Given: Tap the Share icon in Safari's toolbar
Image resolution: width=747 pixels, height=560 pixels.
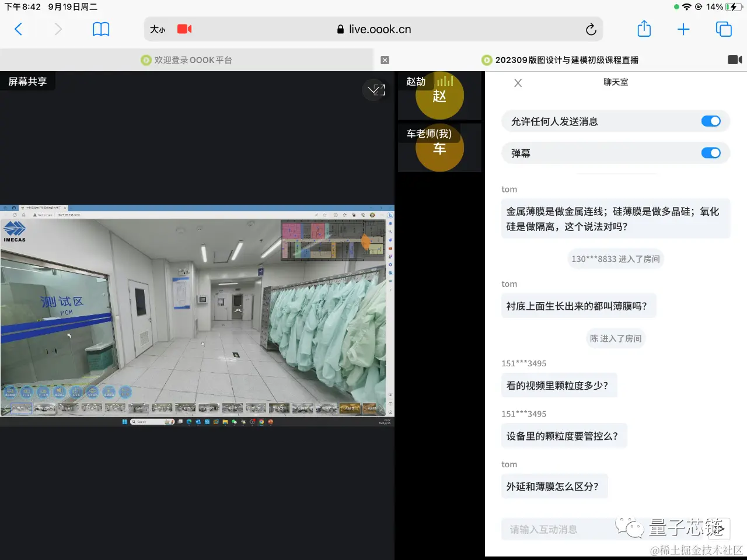Looking at the screenshot, I should (x=644, y=29).
